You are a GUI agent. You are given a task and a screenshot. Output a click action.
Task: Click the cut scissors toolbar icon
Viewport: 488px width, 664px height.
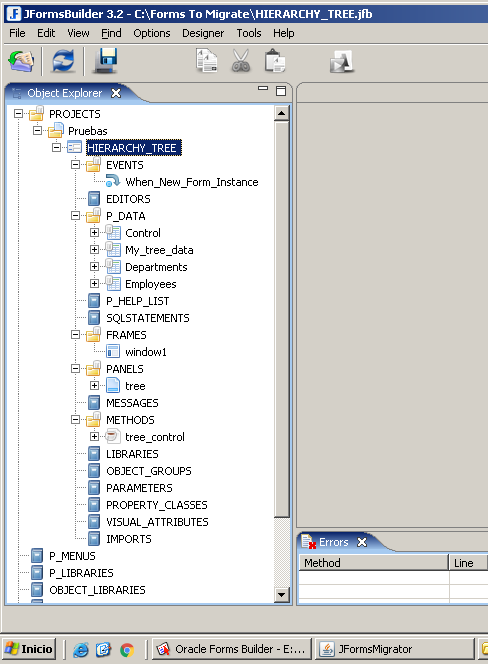241,61
